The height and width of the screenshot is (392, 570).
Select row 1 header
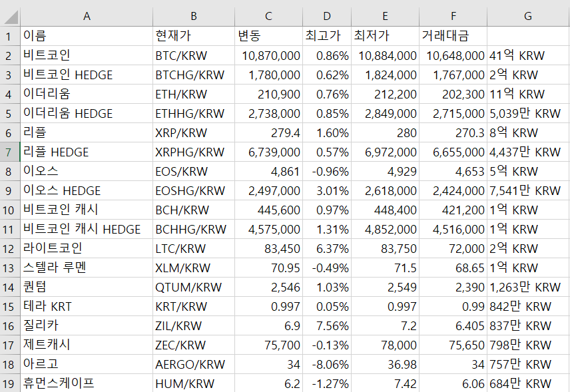click(10, 37)
